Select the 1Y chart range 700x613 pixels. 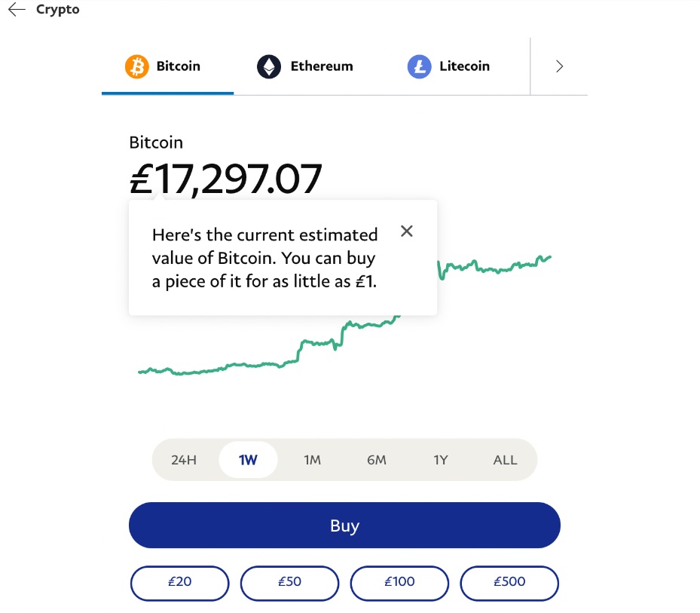[x=441, y=460]
